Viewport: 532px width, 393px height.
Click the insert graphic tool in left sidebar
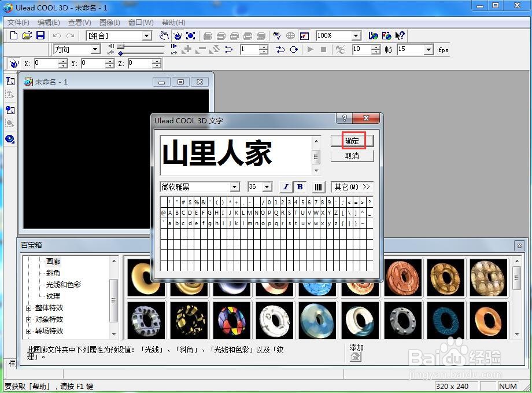[x=10, y=110]
